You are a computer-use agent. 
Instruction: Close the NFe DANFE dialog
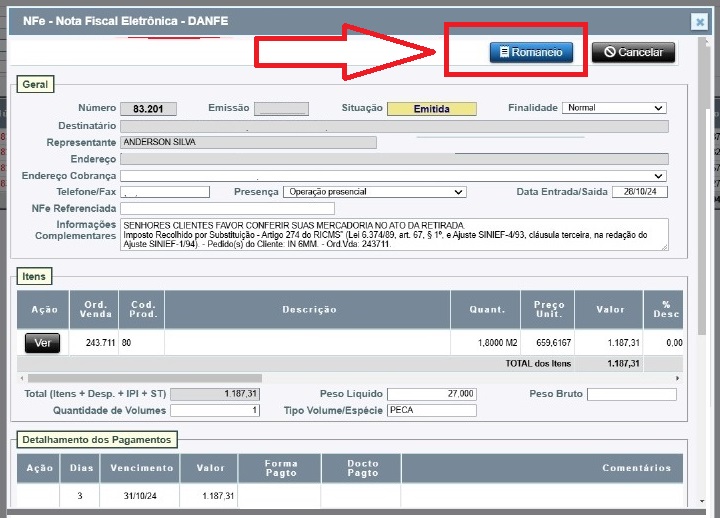click(699, 21)
